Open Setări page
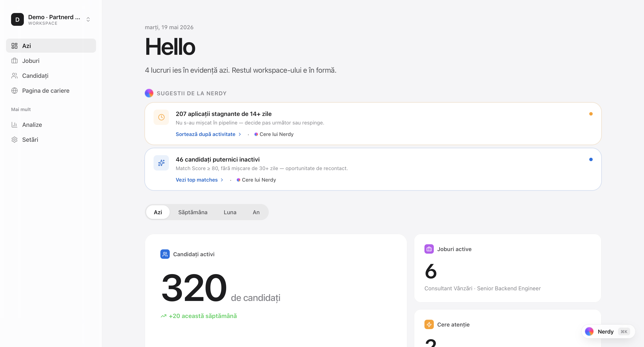This screenshot has height=347, width=644. [x=51, y=140]
